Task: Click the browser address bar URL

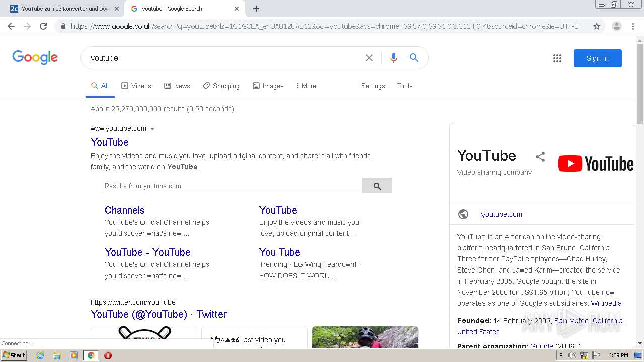Action: [x=325, y=26]
